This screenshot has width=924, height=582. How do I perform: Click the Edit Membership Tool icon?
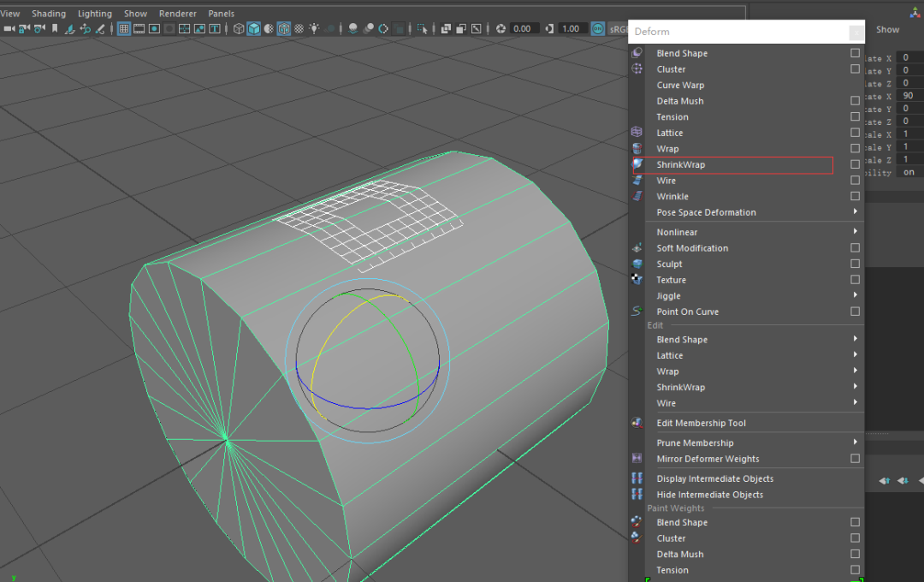tap(637, 423)
